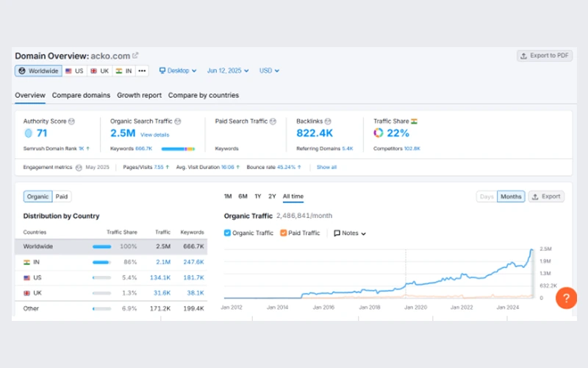Click the three-dots more countries button
Image resolution: width=588 pixels, height=368 pixels.
pos(142,71)
